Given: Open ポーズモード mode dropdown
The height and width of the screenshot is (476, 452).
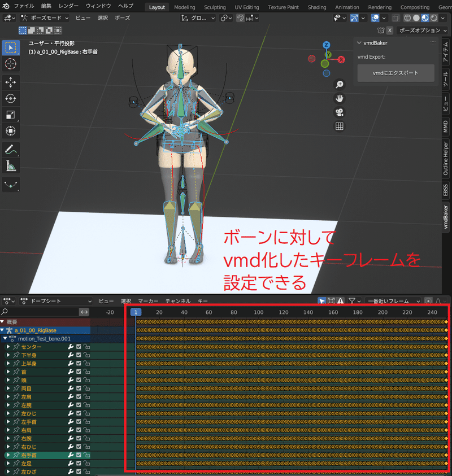Looking at the screenshot, I should click(44, 18).
